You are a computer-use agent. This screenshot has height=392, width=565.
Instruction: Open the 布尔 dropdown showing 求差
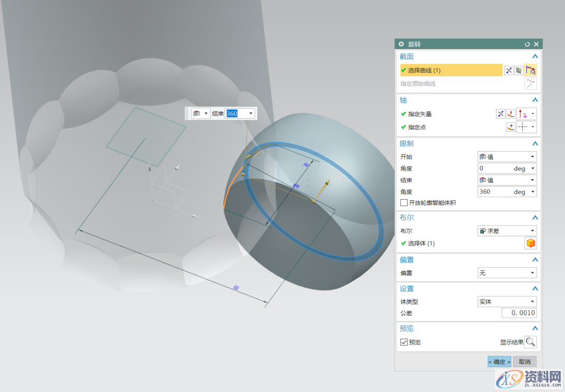(x=506, y=230)
